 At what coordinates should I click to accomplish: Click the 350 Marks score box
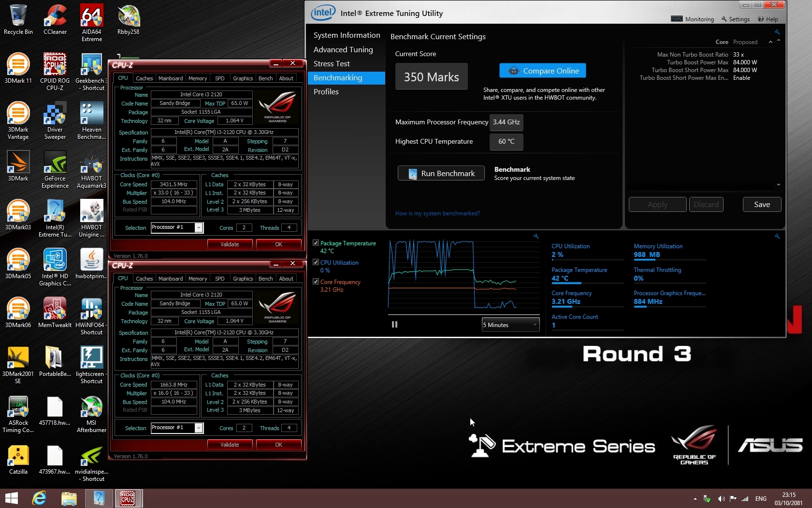click(431, 76)
